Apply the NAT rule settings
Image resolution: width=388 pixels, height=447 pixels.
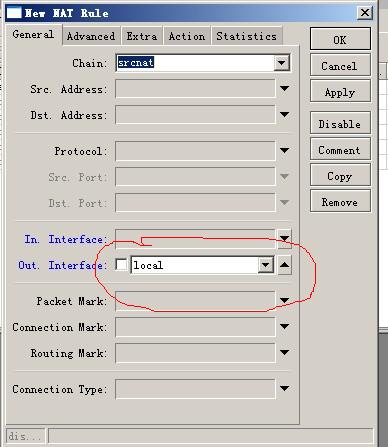tap(340, 92)
